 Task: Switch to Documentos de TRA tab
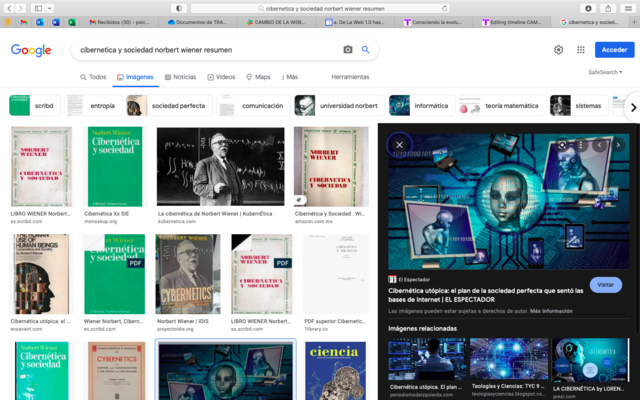pyautogui.click(x=198, y=22)
